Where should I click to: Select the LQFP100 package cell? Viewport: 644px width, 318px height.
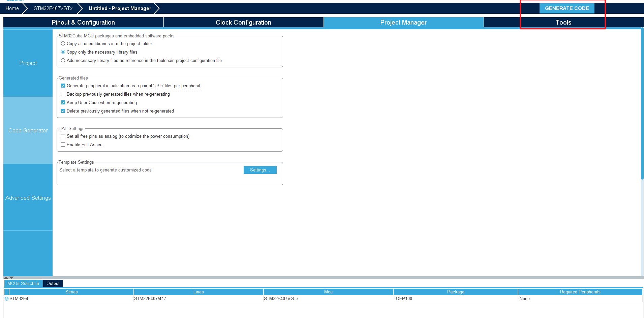[x=456, y=298]
